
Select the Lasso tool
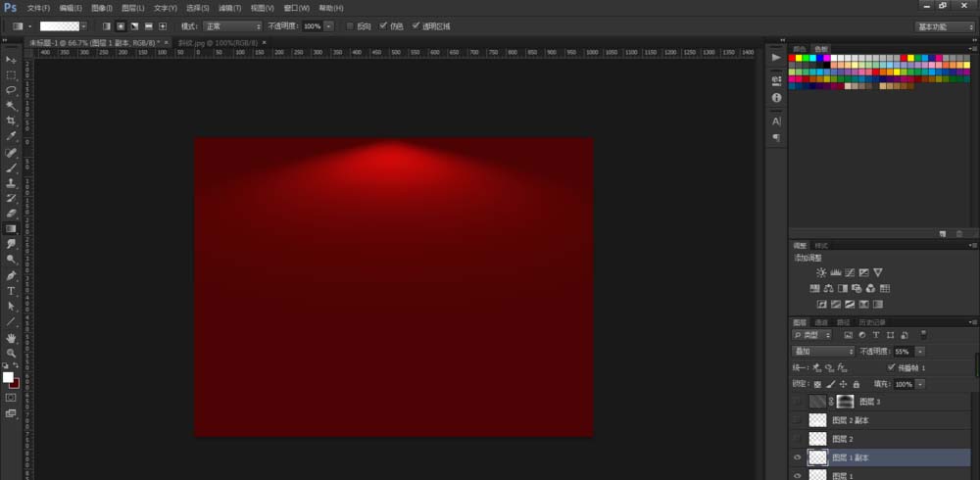tap(11, 90)
